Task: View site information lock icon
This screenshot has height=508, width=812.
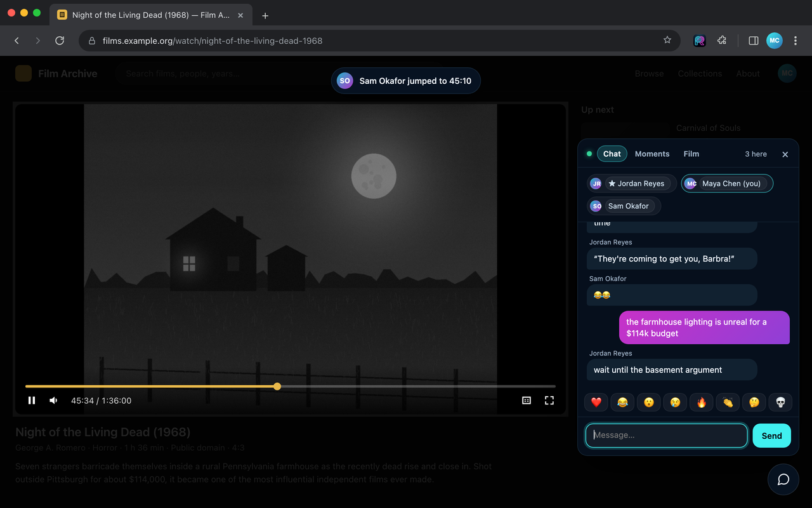Action: 92,41
